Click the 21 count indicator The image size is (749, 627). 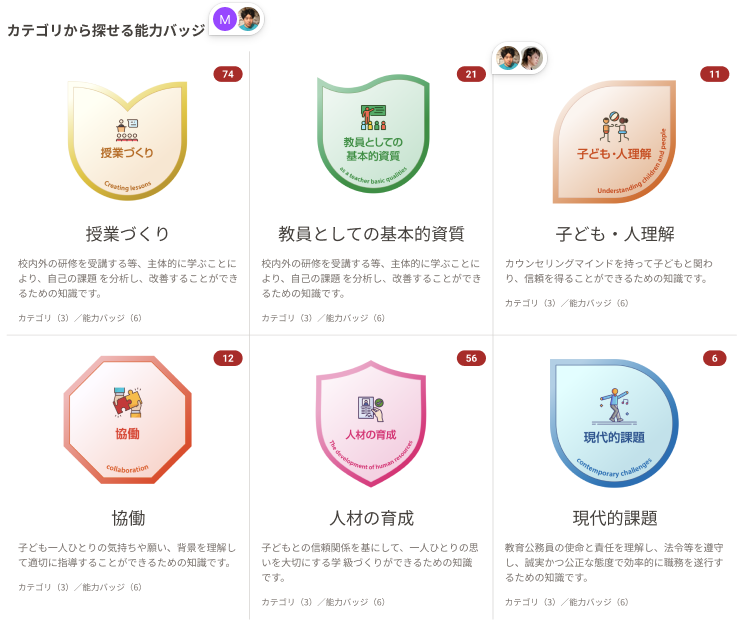(x=471, y=74)
